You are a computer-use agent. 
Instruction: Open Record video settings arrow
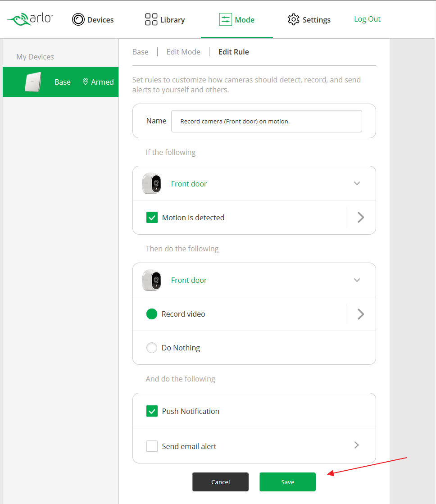point(360,314)
